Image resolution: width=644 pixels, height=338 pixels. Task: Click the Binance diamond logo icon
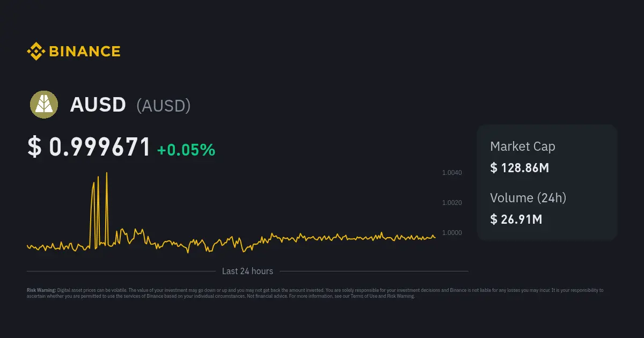click(36, 52)
